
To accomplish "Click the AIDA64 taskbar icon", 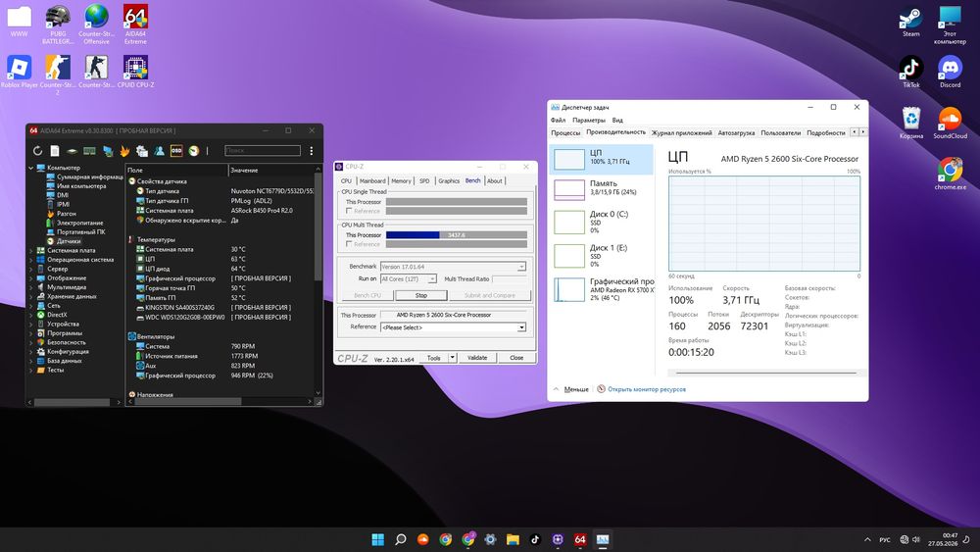I will point(580,539).
